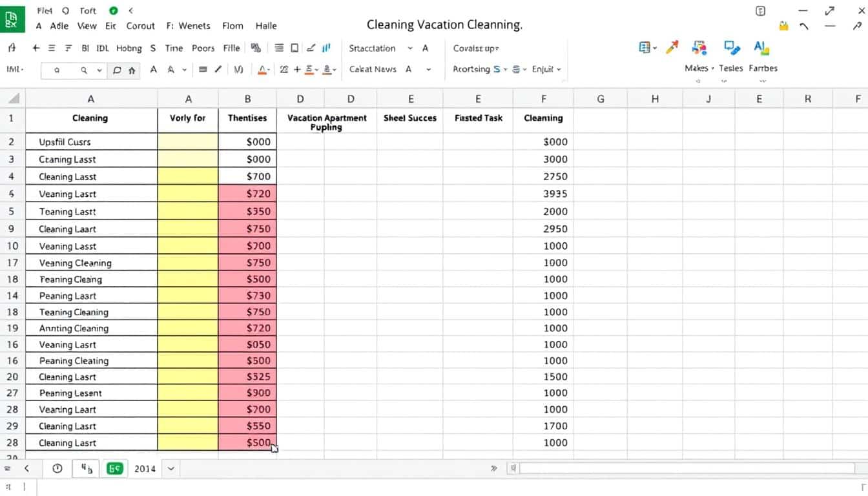The height and width of the screenshot is (496, 868).
Task: Click the slanted pen icon in second toolbar row
Action: click(218, 69)
